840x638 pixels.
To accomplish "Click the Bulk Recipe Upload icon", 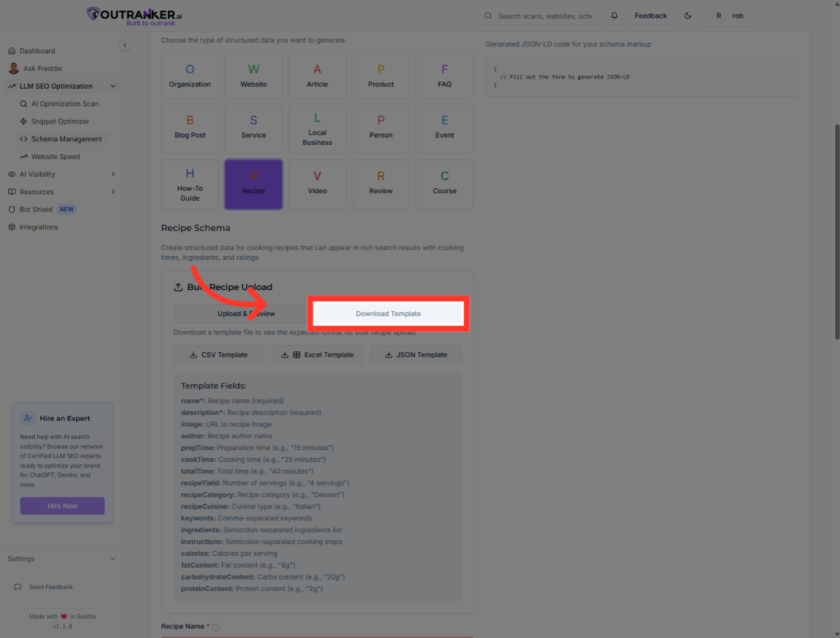I will (x=178, y=287).
